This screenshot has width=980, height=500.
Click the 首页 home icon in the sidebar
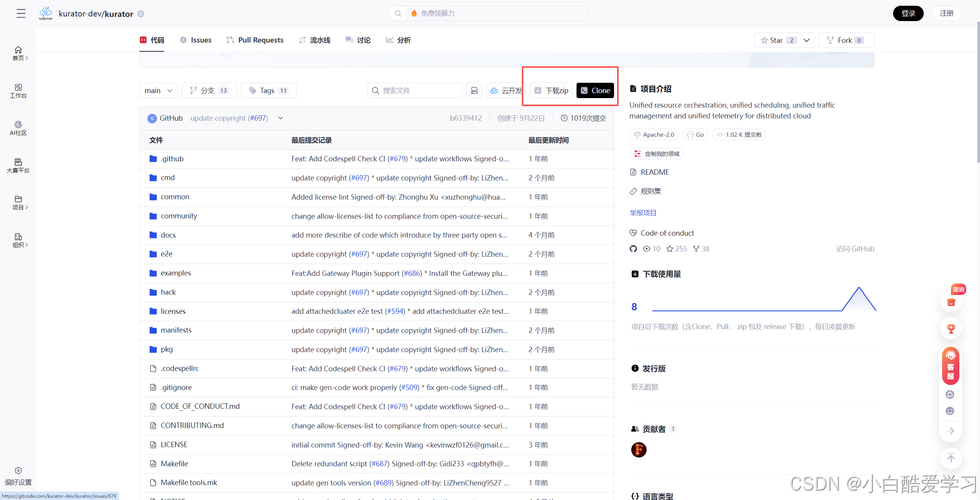[18, 50]
